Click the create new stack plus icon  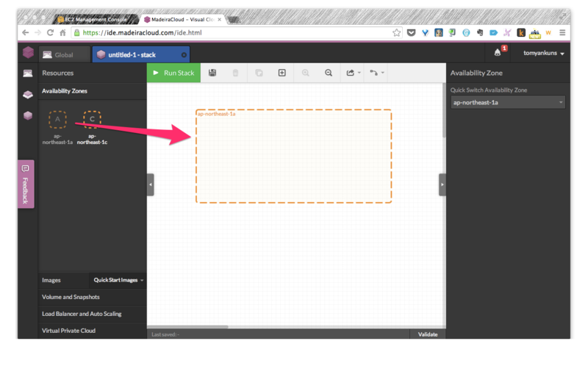pyautogui.click(x=282, y=73)
